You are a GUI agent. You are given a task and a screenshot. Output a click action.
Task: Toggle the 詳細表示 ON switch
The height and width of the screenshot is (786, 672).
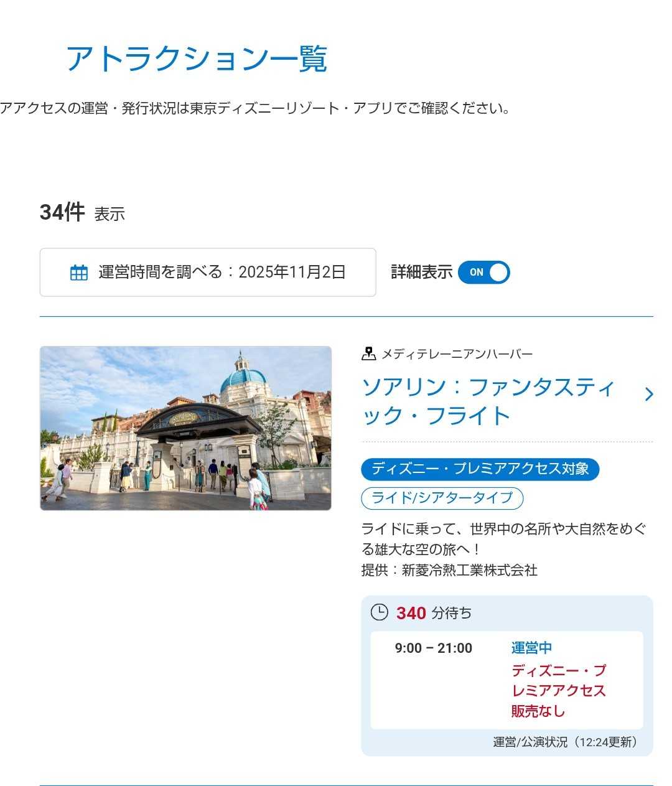tap(483, 273)
